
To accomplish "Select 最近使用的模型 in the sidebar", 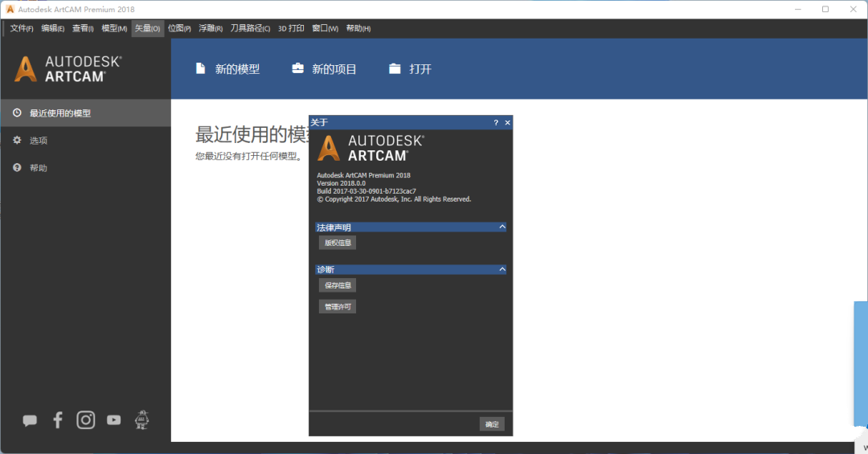I will [86, 113].
